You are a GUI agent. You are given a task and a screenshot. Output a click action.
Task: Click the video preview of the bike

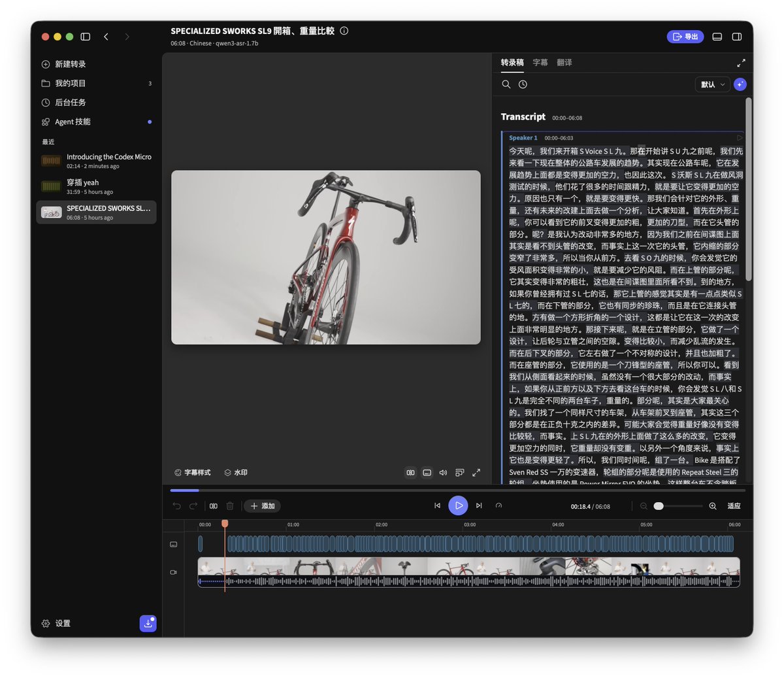[x=326, y=258]
